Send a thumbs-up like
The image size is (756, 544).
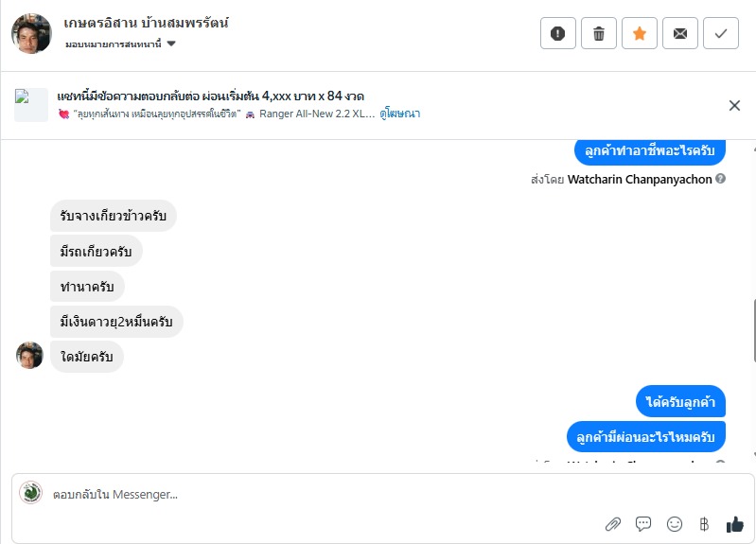734,524
